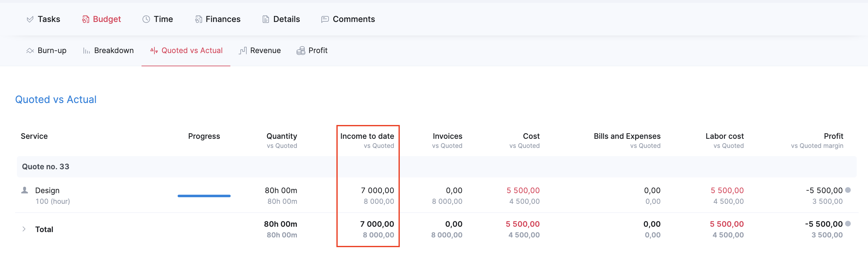Click Total quoted margin 3 500,00

pyautogui.click(x=827, y=235)
